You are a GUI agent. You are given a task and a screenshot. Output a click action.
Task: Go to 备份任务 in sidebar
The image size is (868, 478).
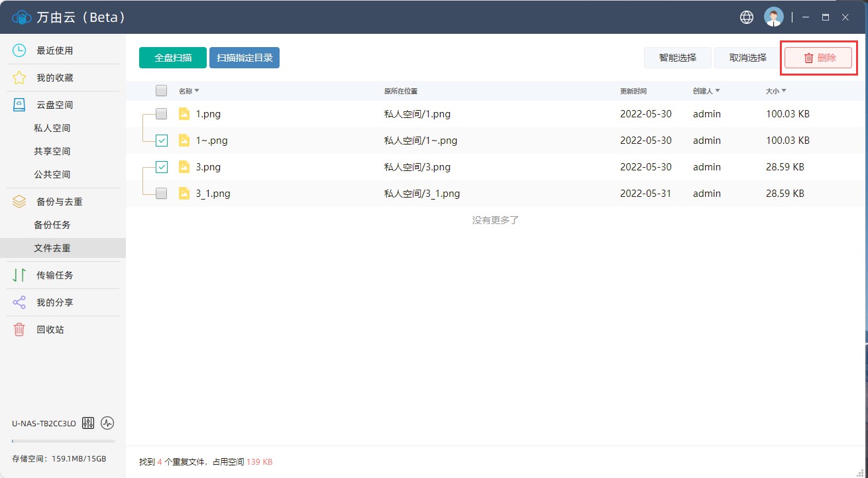[52, 225]
